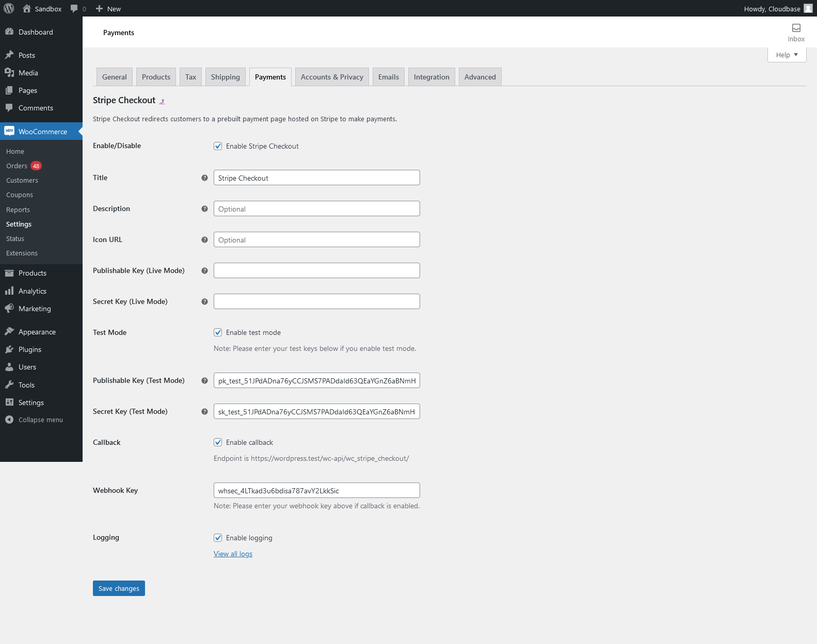
Task: Click the help icon for Icon URL
Action: (x=204, y=239)
